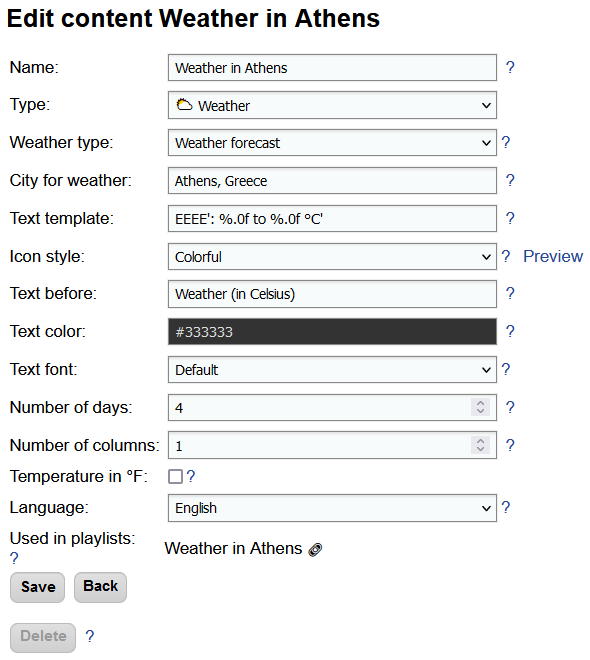This screenshot has height=660, width=590.
Task: Expand the Text font dropdown
Action: tap(332, 370)
